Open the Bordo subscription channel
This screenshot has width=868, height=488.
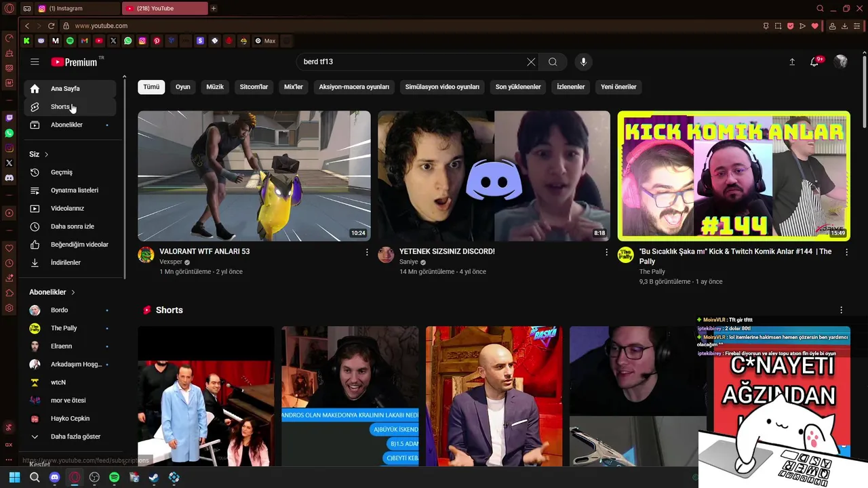coord(71,310)
